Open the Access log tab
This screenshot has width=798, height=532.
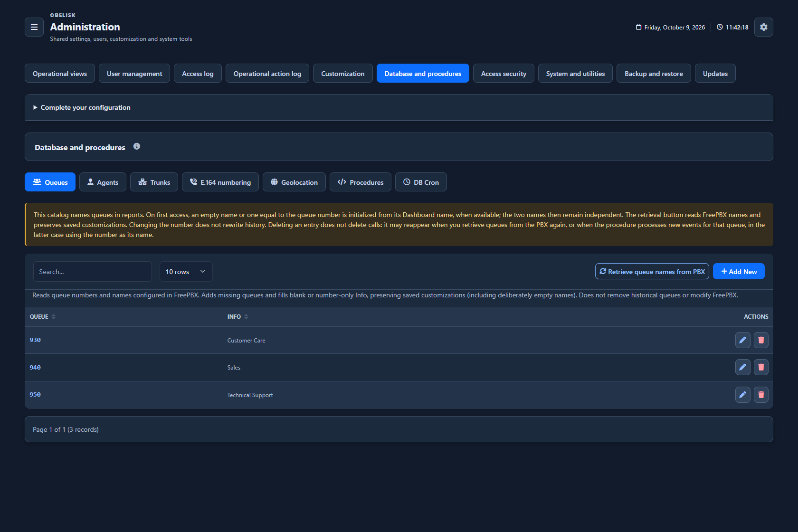pos(198,73)
